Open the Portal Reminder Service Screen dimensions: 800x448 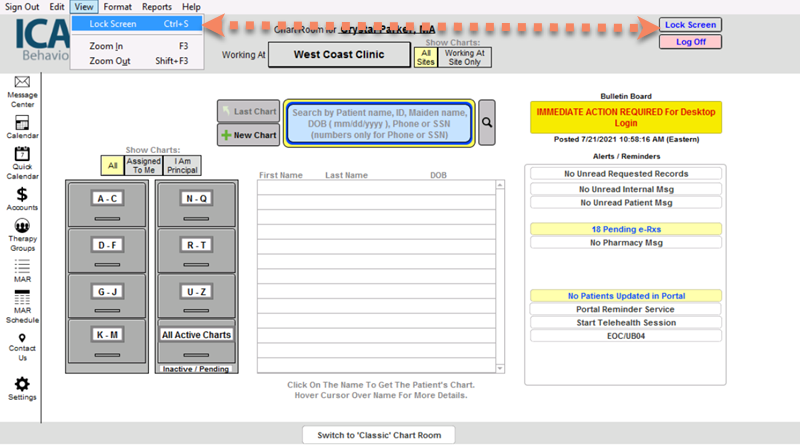pyautogui.click(x=626, y=309)
